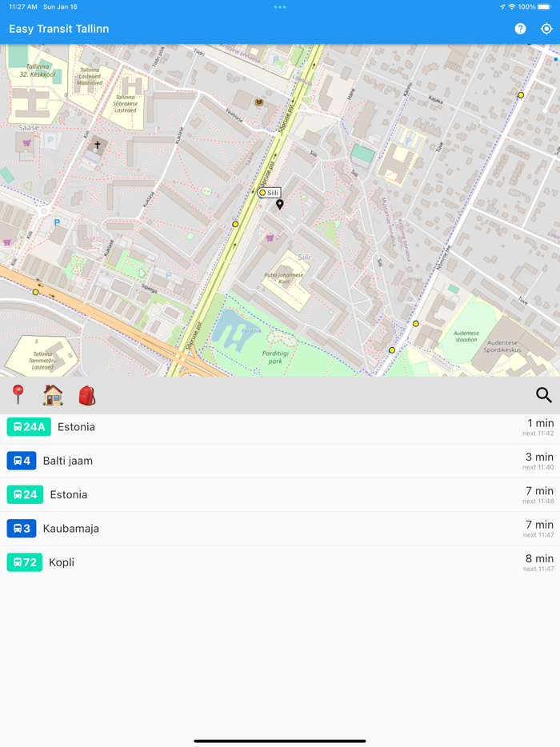
Task: Tap the blue route 3 badge
Action: click(x=22, y=529)
